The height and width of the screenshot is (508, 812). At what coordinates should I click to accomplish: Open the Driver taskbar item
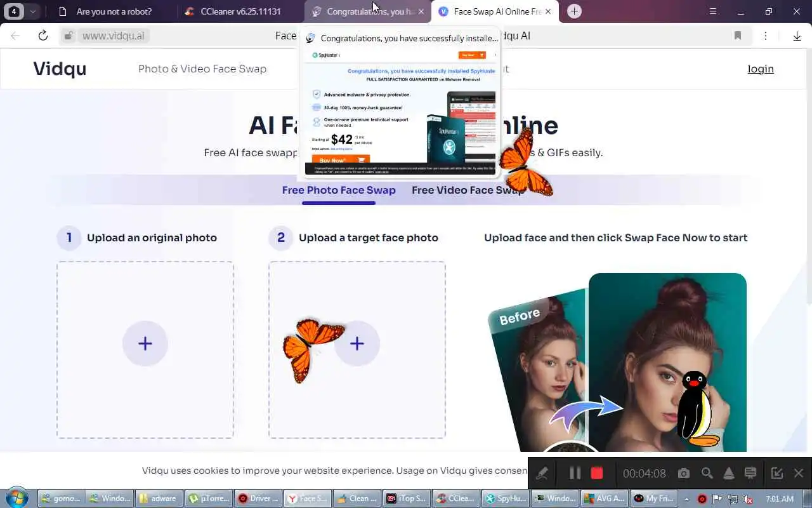pyautogui.click(x=258, y=498)
